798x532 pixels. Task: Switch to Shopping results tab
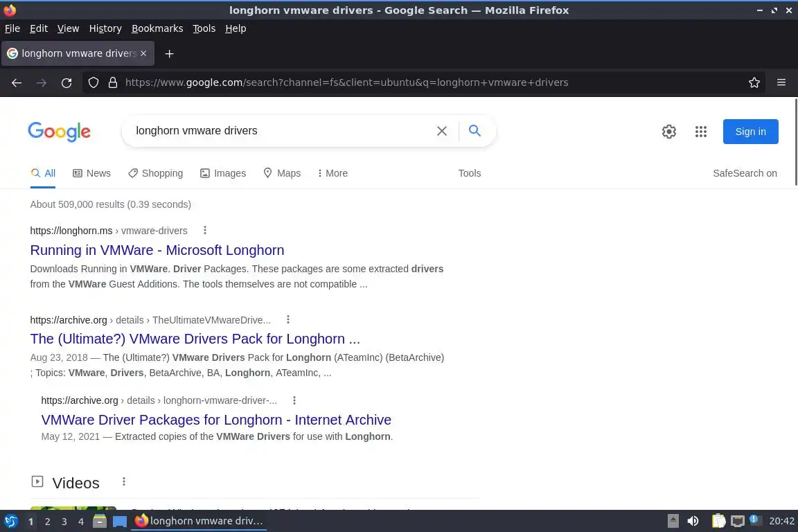point(155,173)
